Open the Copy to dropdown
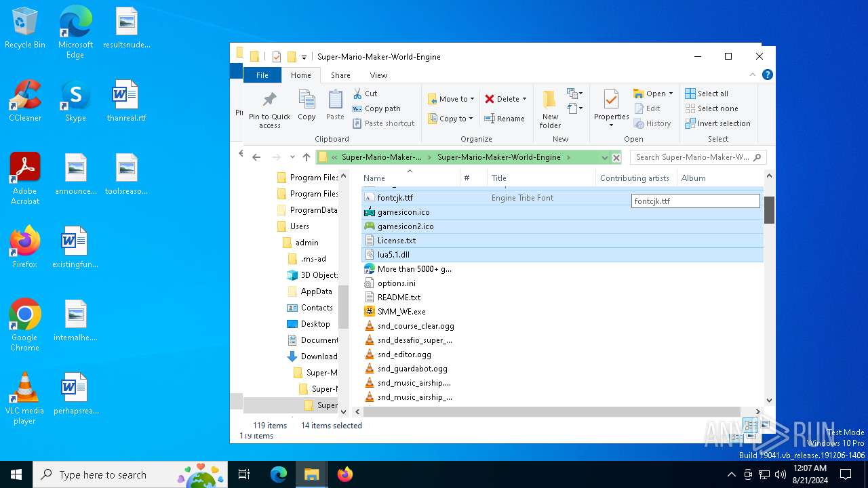This screenshot has height=488, width=868. pyautogui.click(x=451, y=119)
